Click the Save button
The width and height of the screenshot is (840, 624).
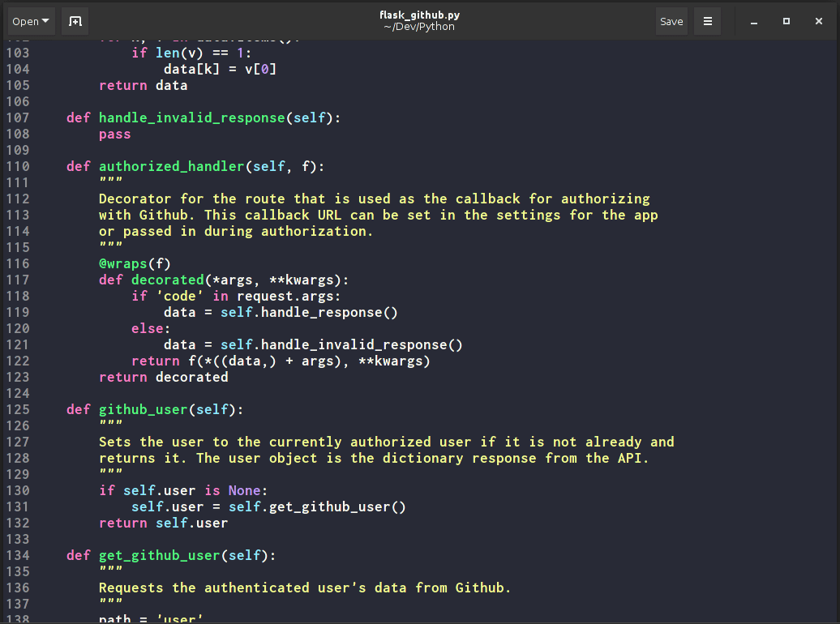click(x=671, y=21)
